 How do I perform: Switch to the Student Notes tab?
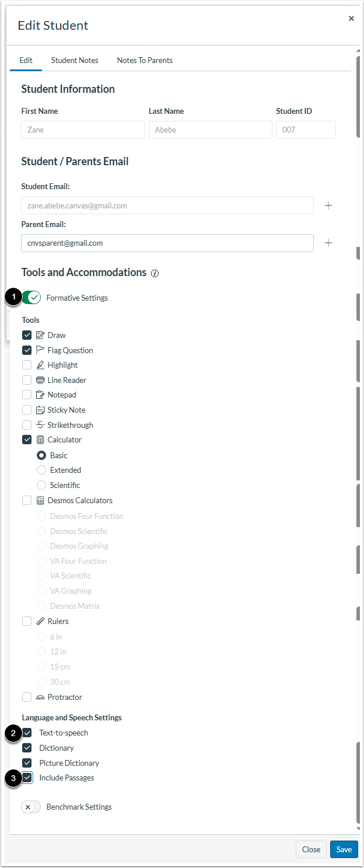tap(74, 60)
